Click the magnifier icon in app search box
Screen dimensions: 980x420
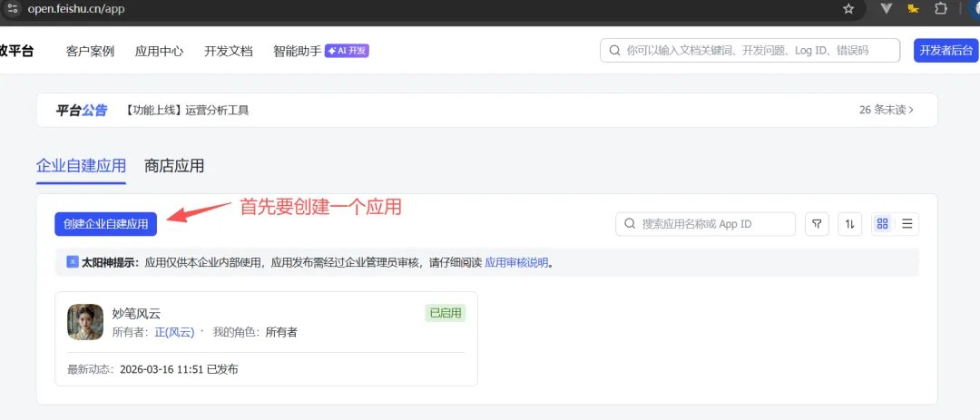point(630,224)
